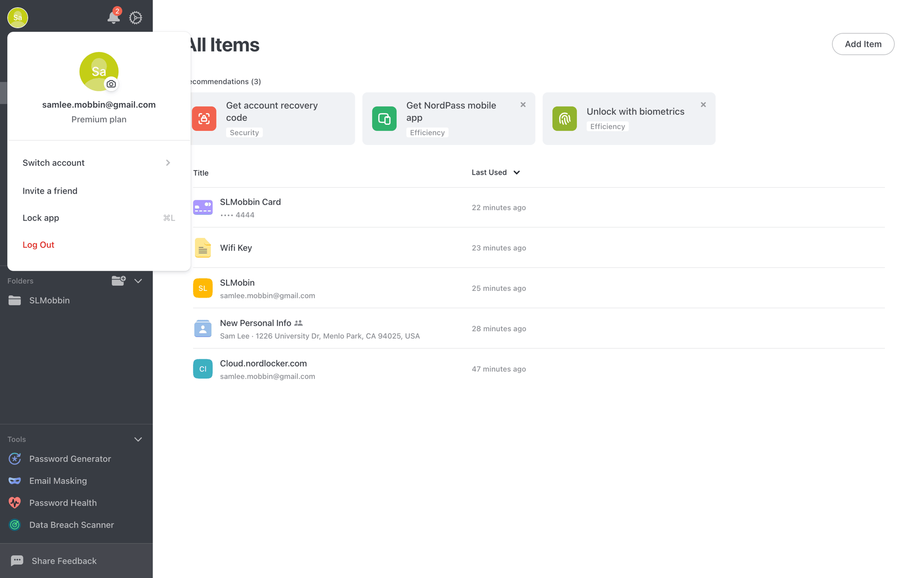This screenshot has height=578, width=924.
Task: Click the SL icon of SLMobin
Action: click(203, 288)
